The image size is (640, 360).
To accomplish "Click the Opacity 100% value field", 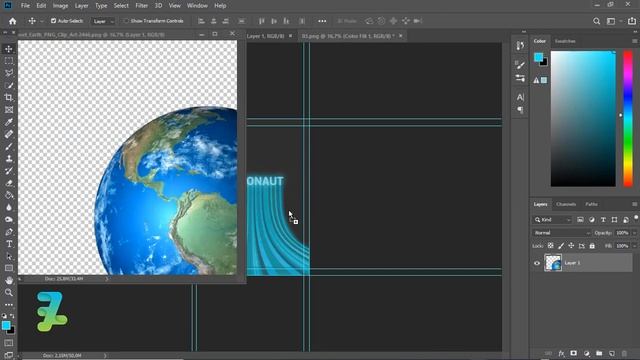I will [622, 233].
